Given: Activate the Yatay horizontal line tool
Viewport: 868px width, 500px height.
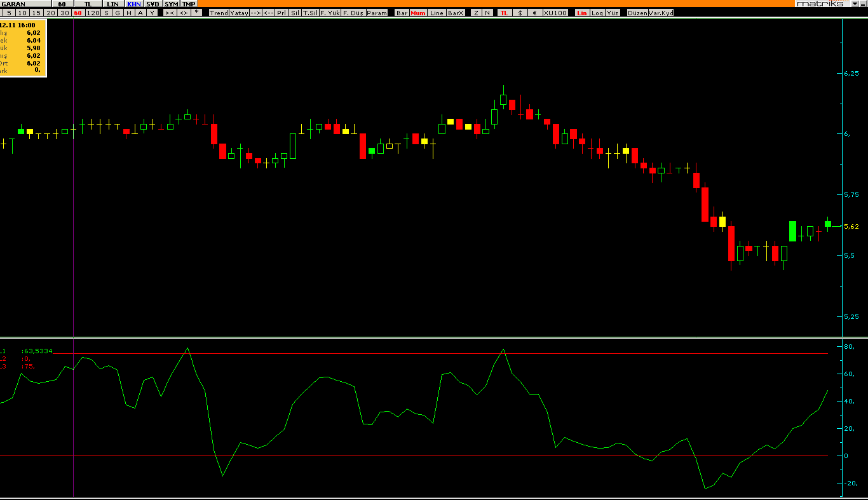Looking at the screenshot, I should [x=239, y=13].
